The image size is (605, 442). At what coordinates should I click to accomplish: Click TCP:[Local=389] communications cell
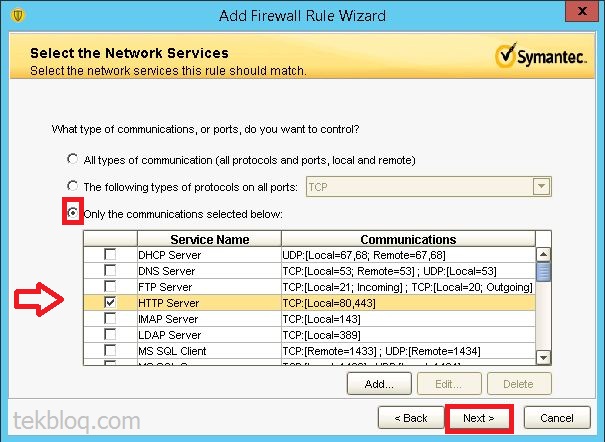408,335
